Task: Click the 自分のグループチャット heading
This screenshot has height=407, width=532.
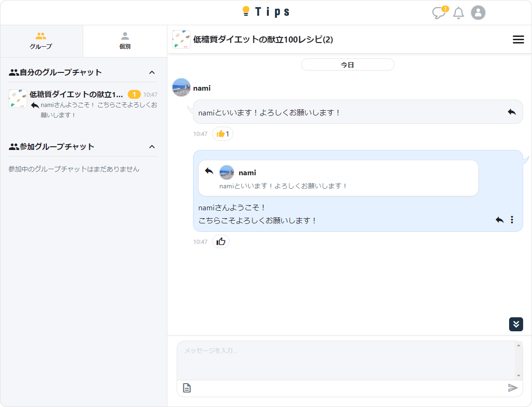Action: [61, 72]
